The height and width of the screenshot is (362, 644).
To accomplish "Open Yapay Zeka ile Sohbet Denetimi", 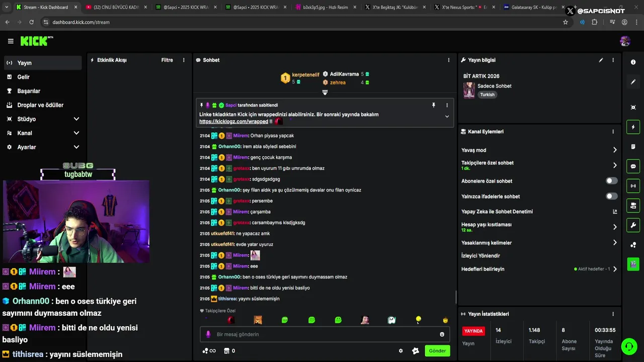I will 539,212.
